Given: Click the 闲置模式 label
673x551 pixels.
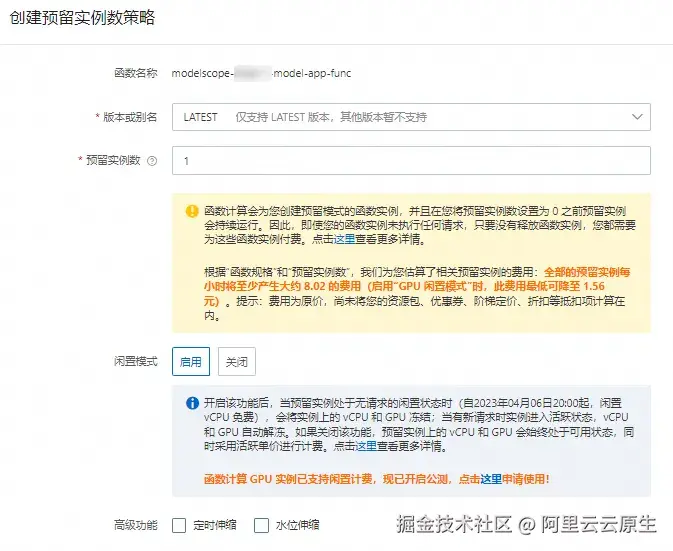Looking at the screenshot, I should (x=136, y=361).
